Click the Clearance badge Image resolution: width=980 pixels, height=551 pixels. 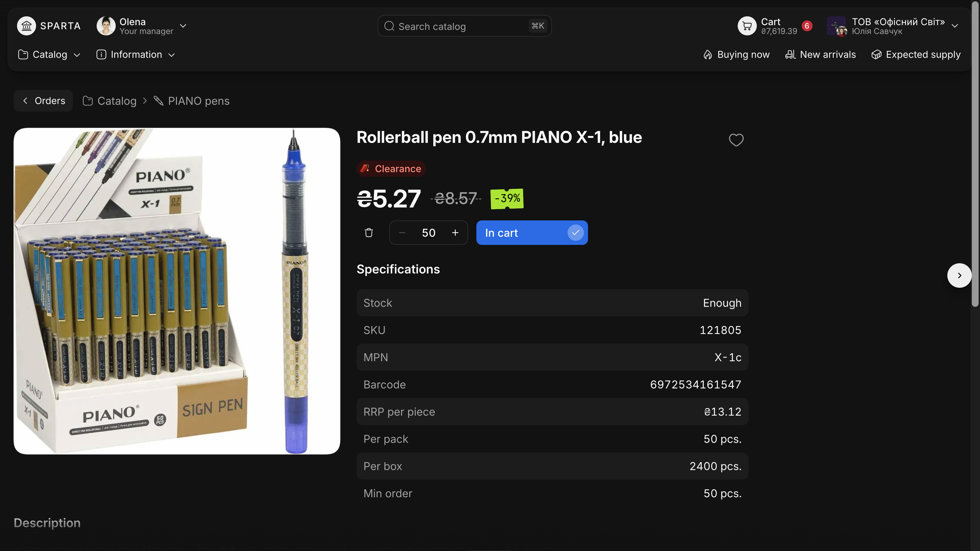[x=391, y=169]
